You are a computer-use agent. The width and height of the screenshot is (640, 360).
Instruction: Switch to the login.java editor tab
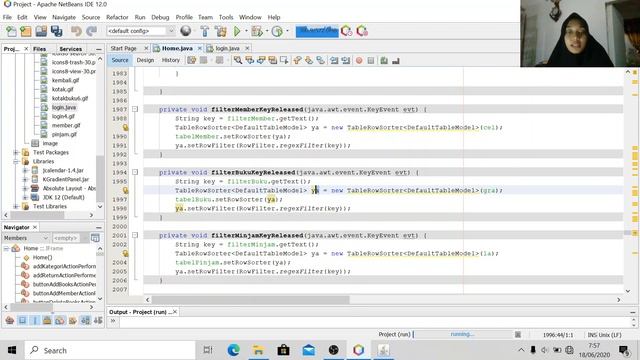227,48
